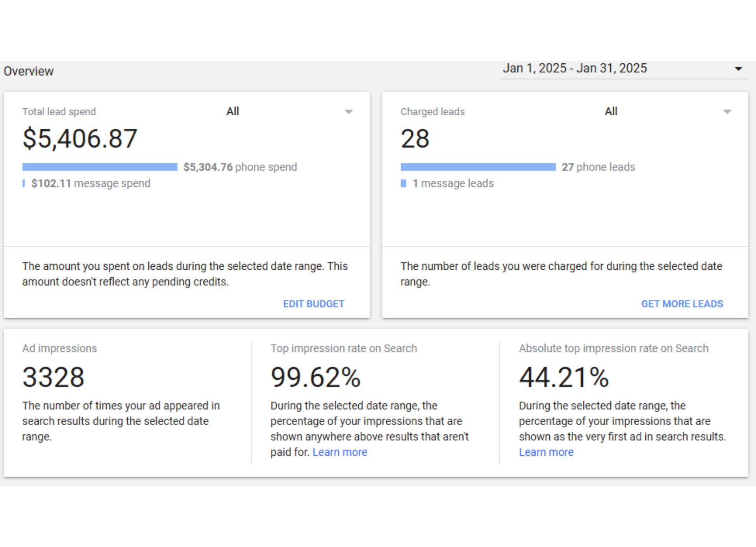This screenshot has width=756, height=547.
Task: Click the Total lead spend card title
Action: pyautogui.click(x=59, y=111)
